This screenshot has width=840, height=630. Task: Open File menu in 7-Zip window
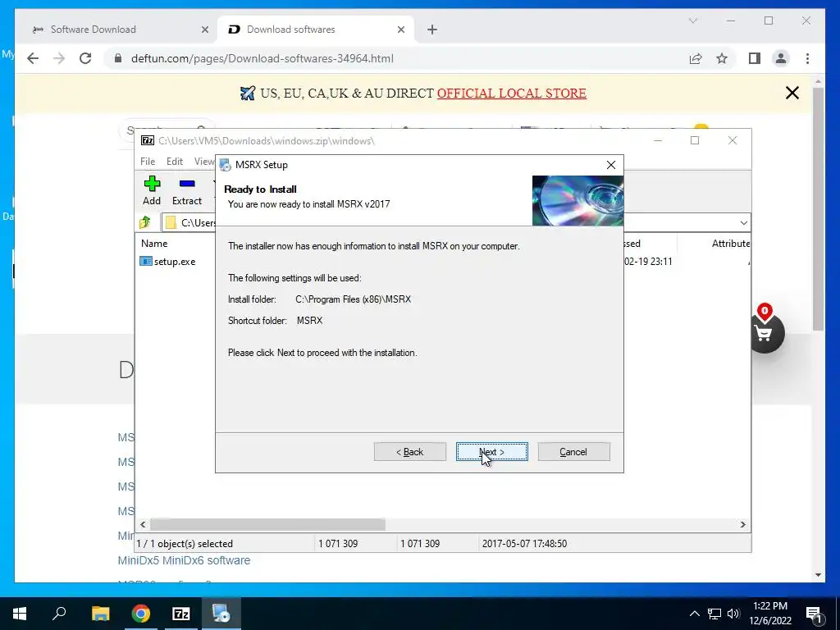coord(148,162)
